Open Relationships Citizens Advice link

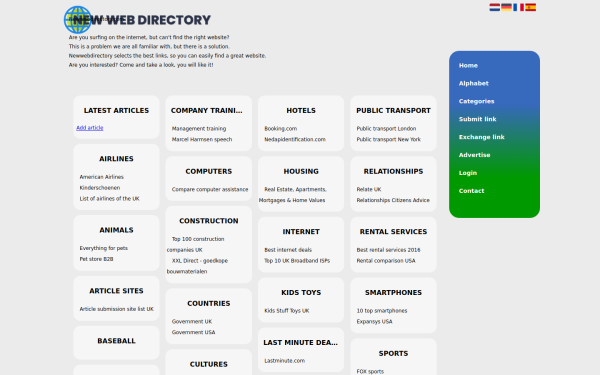(x=393, y=200)
